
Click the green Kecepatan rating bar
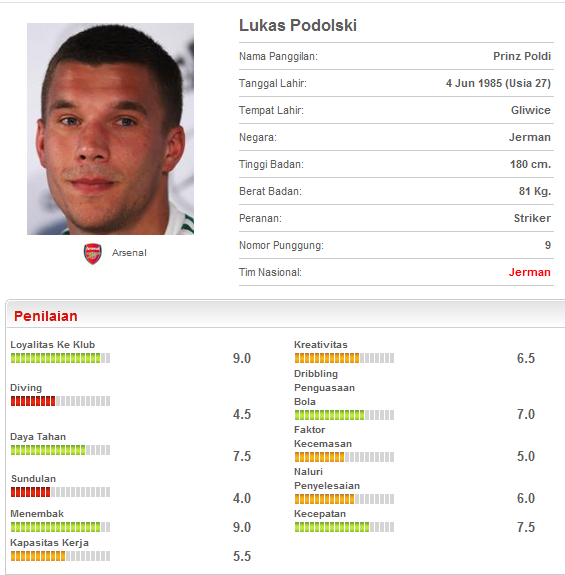pyautogui.click(x=345, y=527)
